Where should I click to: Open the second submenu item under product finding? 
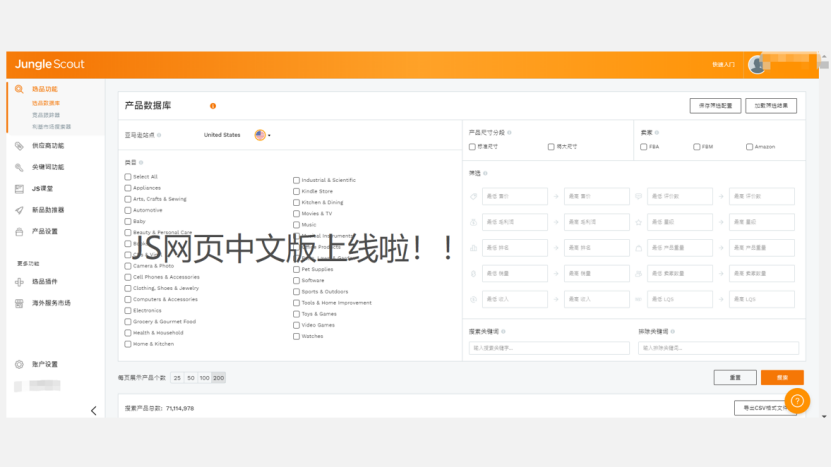tap(46, 115)
